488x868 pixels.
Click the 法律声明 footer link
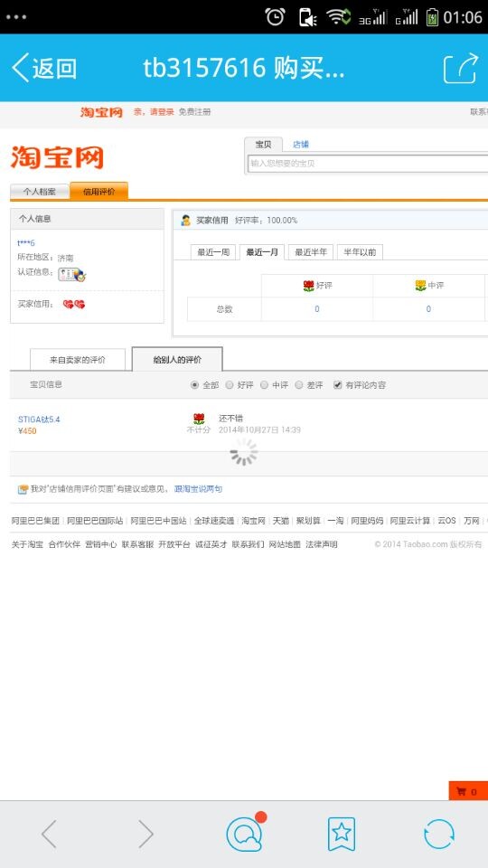(322, 544)
